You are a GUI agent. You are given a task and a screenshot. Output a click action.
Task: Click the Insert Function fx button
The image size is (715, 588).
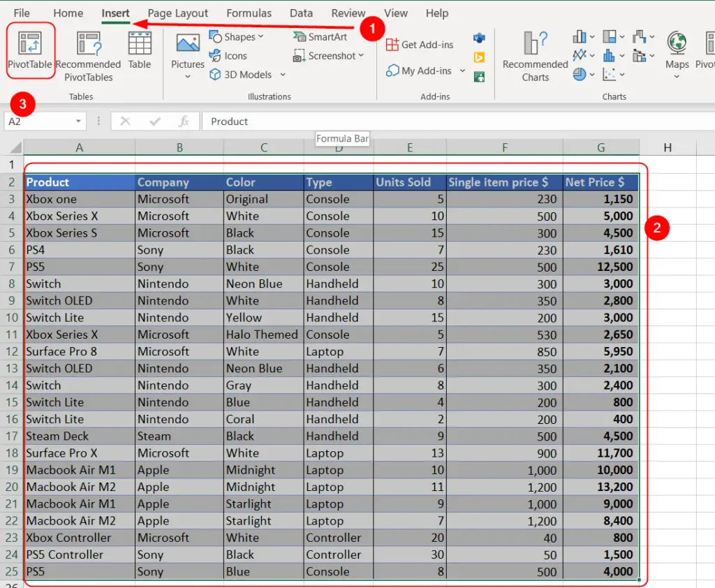(x=184, y=122)
